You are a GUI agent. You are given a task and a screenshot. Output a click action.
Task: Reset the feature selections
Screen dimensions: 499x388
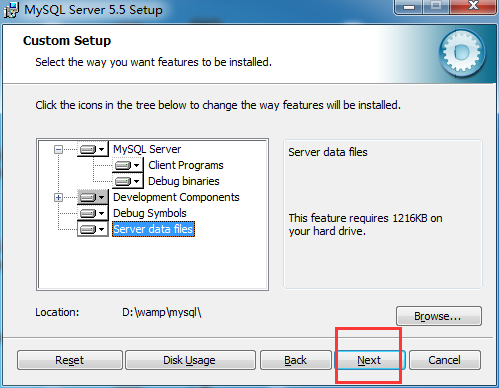70,360
